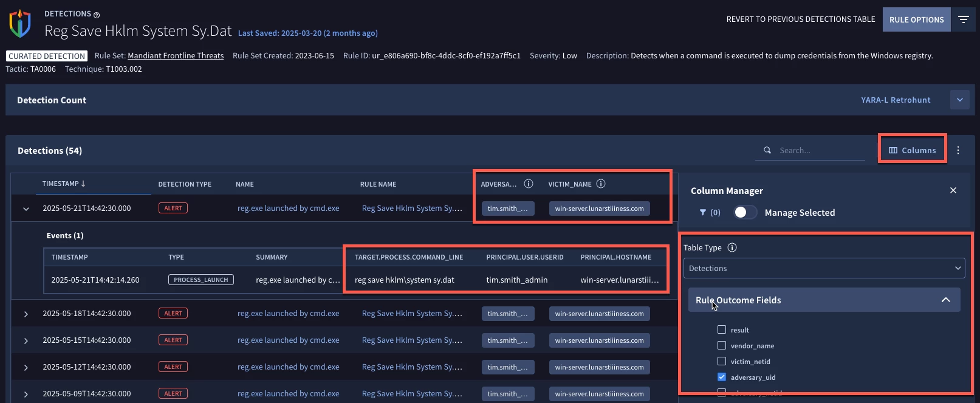Open reg.exe launched by cmd.exe on 2025-05-09
This screenshot has height=403, width=980.
(288, 393)
